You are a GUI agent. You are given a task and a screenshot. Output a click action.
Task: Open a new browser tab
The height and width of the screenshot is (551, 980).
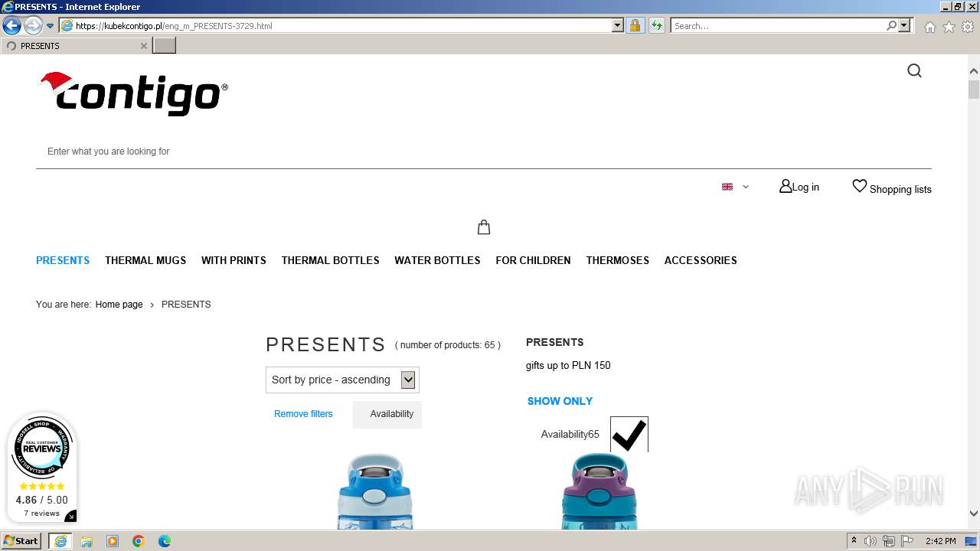click(164, 46)
